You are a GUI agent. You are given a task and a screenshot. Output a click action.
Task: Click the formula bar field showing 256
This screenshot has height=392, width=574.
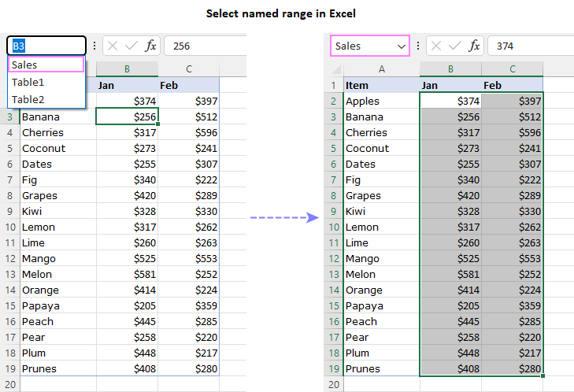coord(205,46)
